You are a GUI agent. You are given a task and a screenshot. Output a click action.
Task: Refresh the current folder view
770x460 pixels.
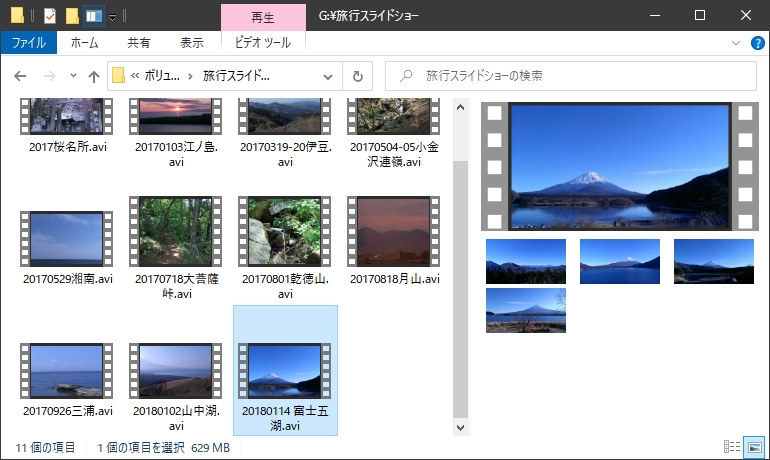(x=358, y=76)
